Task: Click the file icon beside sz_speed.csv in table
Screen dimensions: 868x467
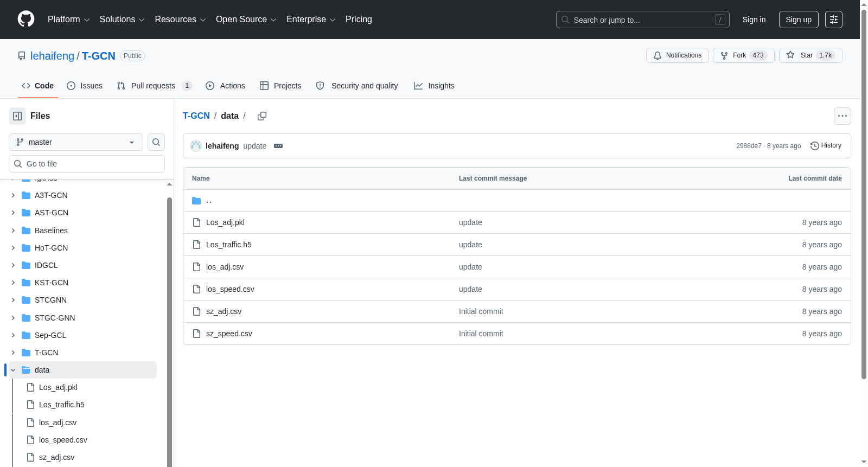Action: pos(197,334)
